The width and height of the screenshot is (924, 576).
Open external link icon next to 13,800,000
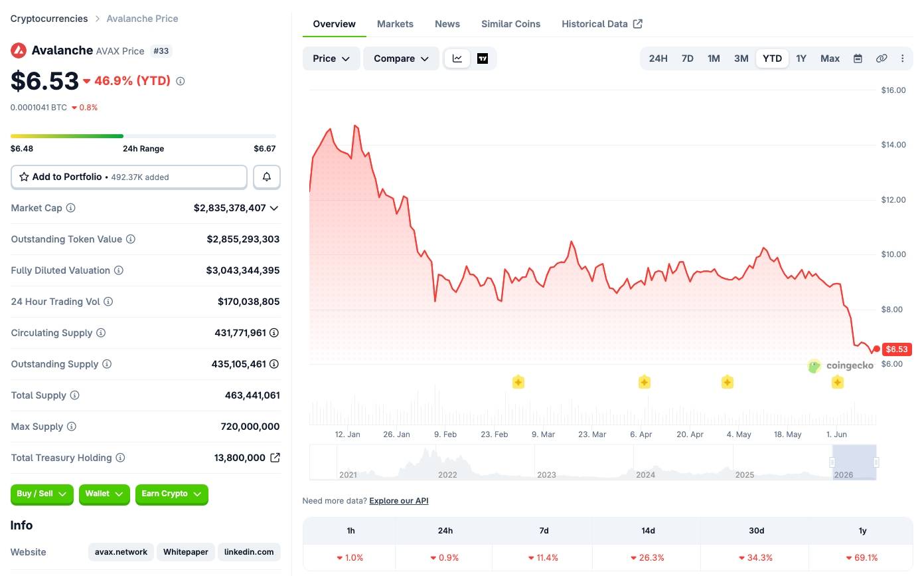coord(275,458)
